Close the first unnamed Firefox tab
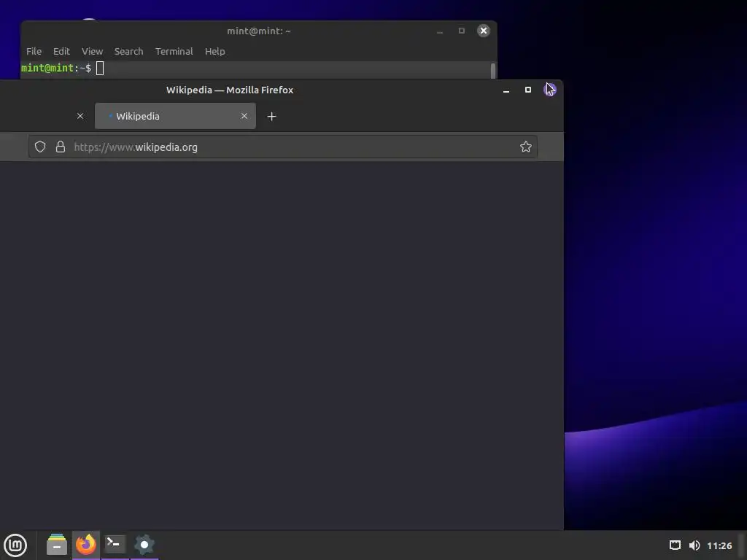Screen dimensions: 747x560 (80, 116)
